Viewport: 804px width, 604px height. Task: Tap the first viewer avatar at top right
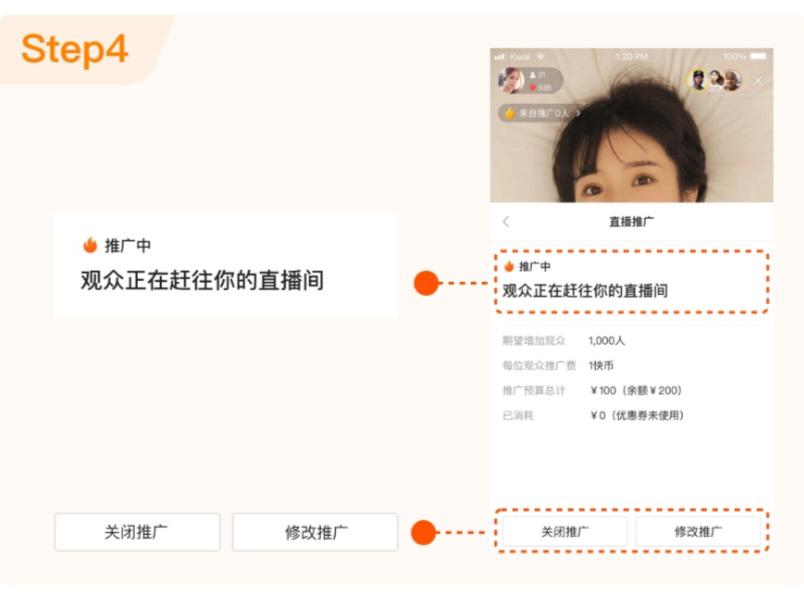697,80
